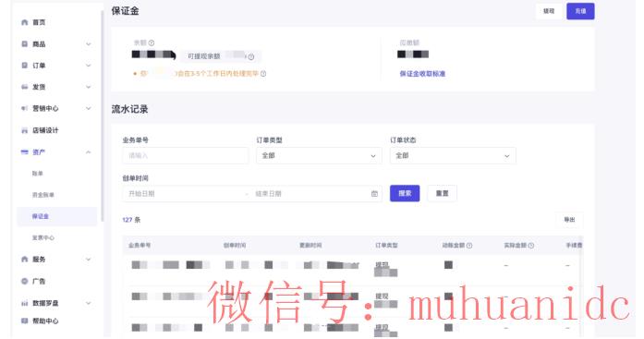Expand the 商品 menu chevron
Viewport: 644px width, 339px height.
click(x=89, y=44)
